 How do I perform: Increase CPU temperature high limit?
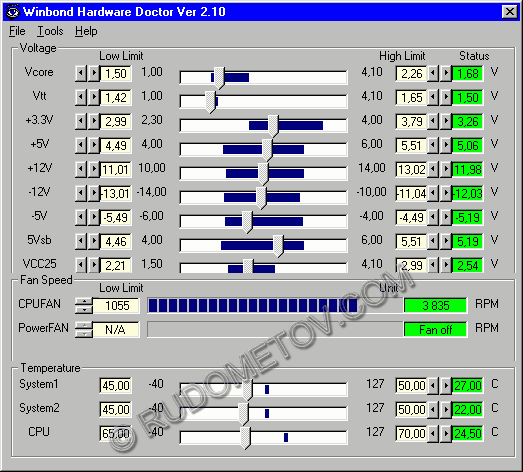446,434
